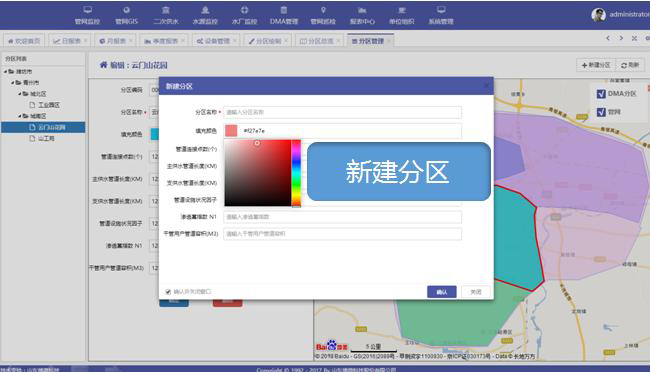Collapse the 潍坊市 tree node arrow
Viewport: 650px width, 372px height.
click(5, 71)
